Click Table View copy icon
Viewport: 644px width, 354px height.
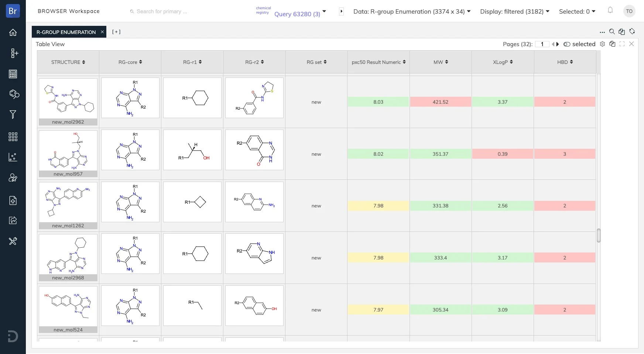click(612, 44)
